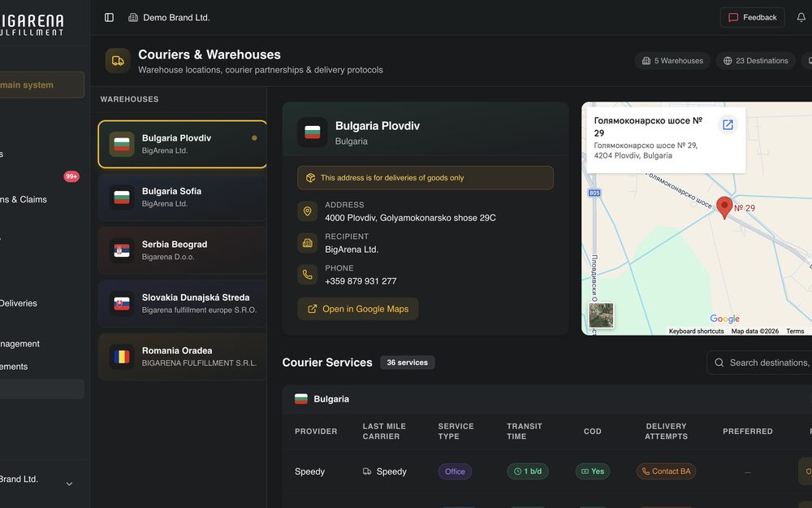Click the BigArena Ltd. recipient text
812x508 pixels.
[352, 250]
